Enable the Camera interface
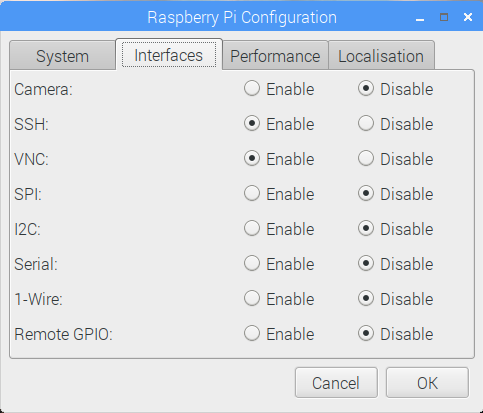Viewport: 483px width, 413px height. [x=252, y=89]
